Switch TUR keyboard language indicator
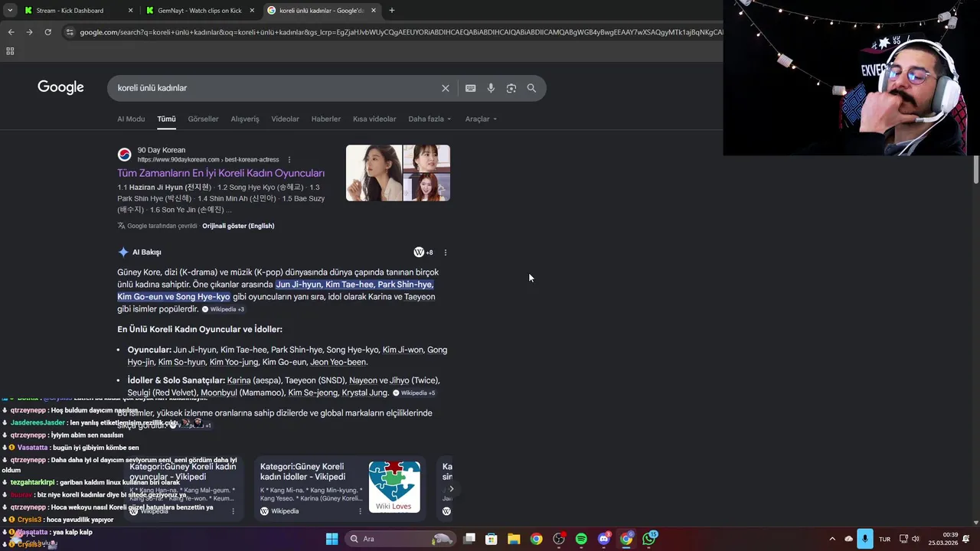 click(x=885, y=539)
